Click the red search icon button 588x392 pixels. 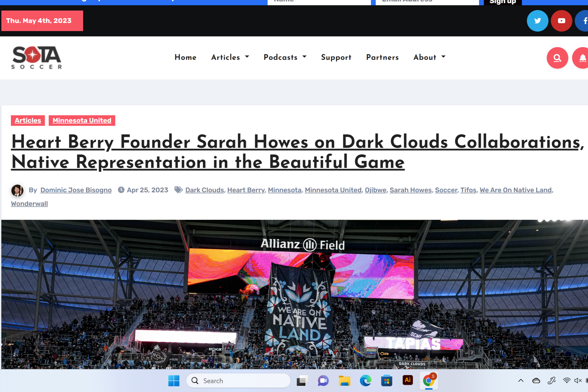tap(557, 58)
